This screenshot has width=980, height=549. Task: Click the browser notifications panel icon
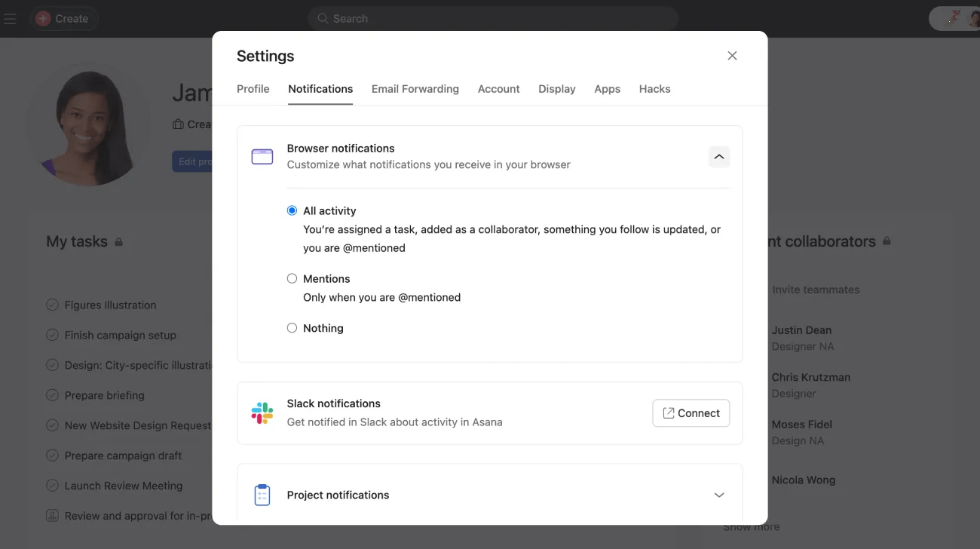262,156
